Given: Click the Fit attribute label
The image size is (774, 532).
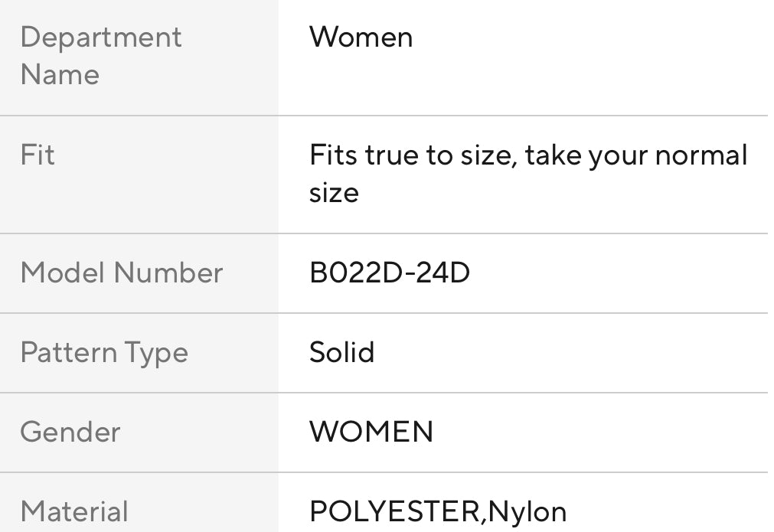Looking at the screenshot, I should [x=38, y=155].
